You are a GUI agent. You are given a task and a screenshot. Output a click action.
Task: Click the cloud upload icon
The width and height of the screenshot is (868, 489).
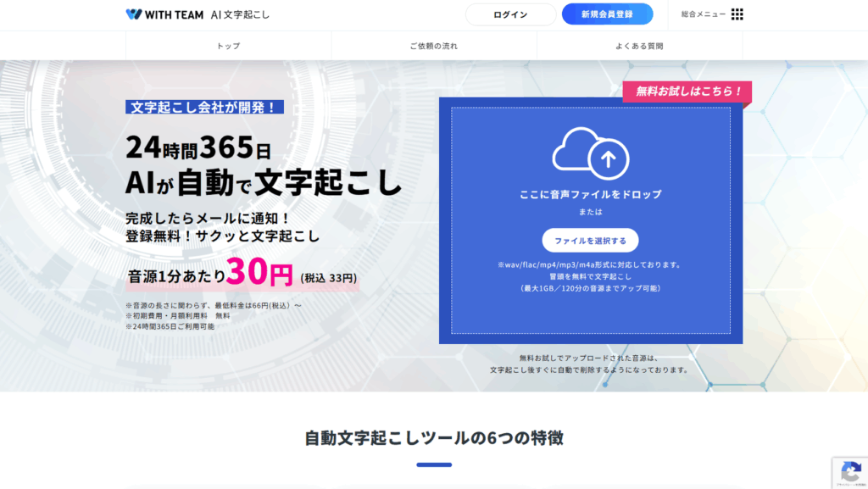tap(591, 153)
